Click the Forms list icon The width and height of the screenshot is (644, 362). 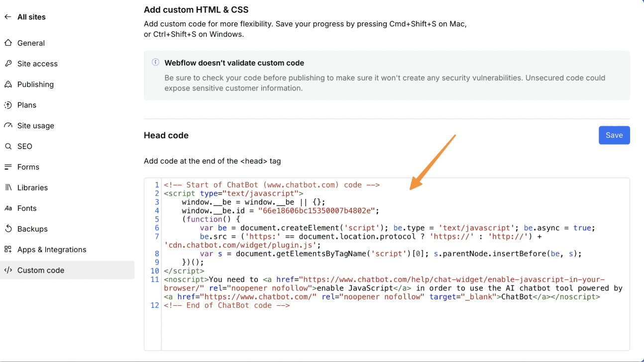click(8, 167)
